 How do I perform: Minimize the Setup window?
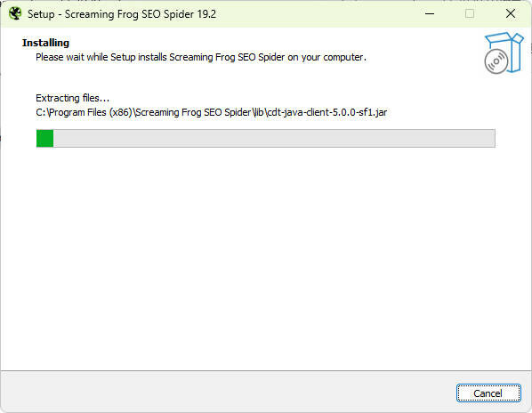tap(430, 13)
